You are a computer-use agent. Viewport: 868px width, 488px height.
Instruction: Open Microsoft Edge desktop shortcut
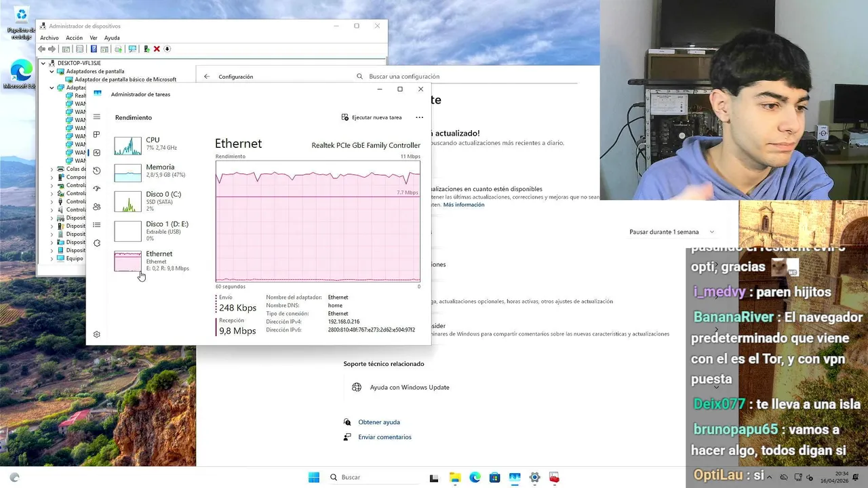pyautogui.click(x=20, y=75)
